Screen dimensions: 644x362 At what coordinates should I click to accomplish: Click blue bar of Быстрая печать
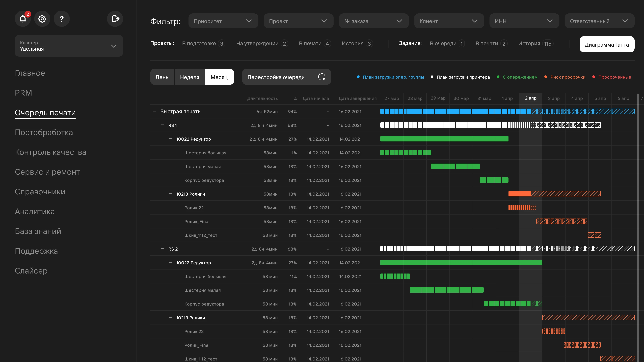point(507,111)
